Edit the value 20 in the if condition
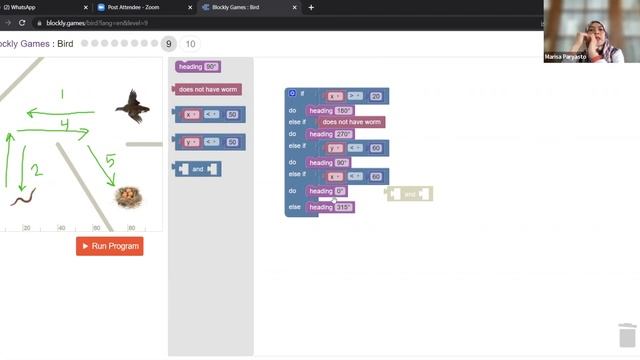Screen dimensions: 640x360 click(376, 96)
